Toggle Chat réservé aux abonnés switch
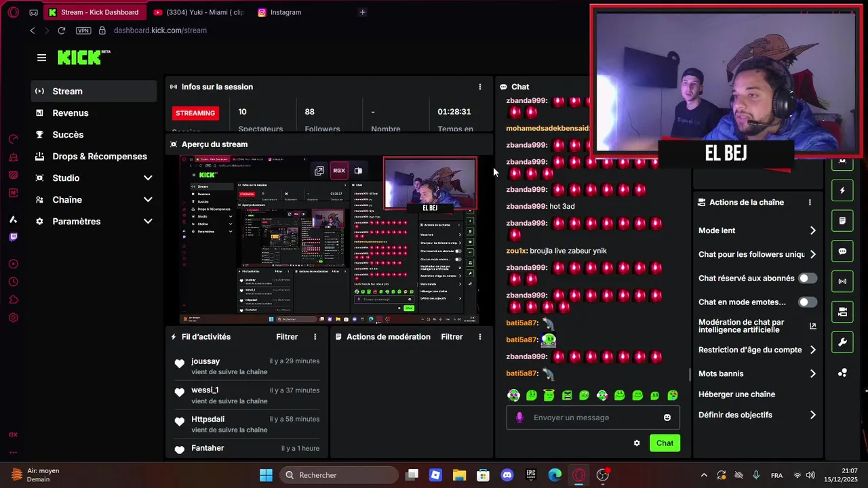 point(807,279)
